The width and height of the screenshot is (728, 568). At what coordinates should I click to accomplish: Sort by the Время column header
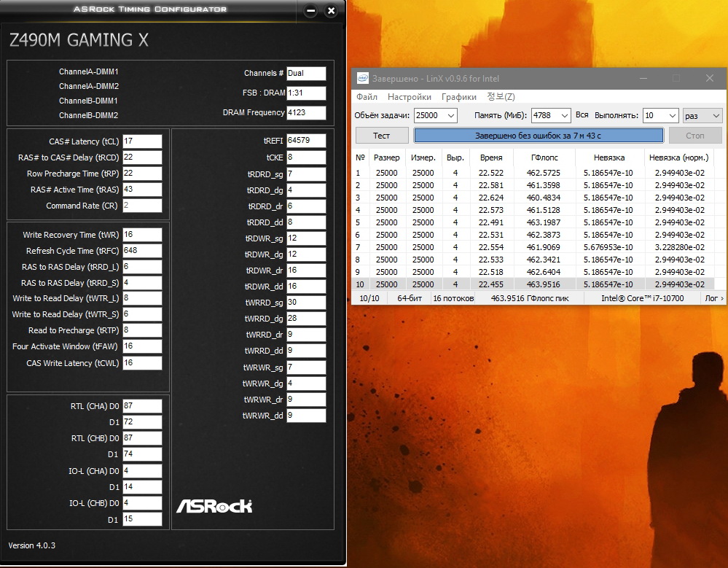(491, 157)
